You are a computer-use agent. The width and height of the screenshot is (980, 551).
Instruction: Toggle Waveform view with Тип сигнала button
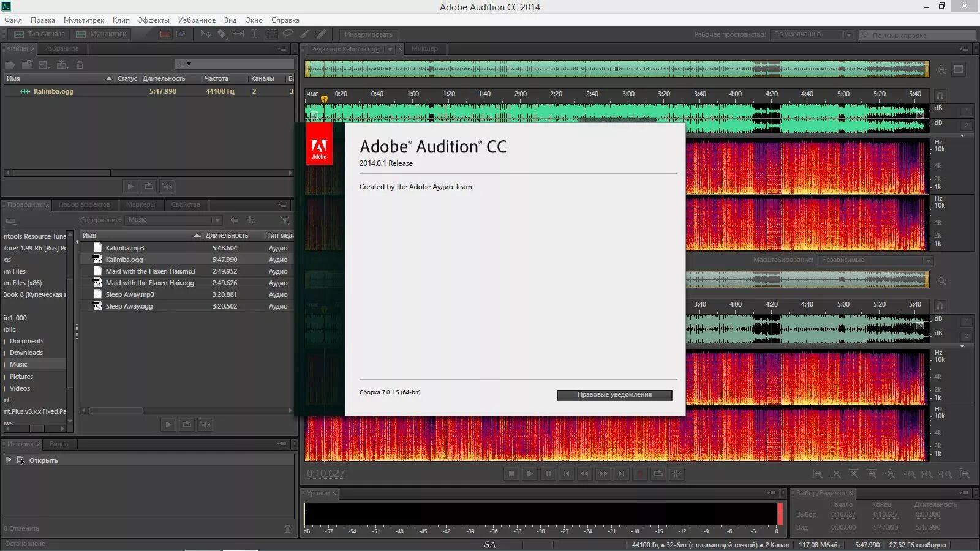point(39,34)
